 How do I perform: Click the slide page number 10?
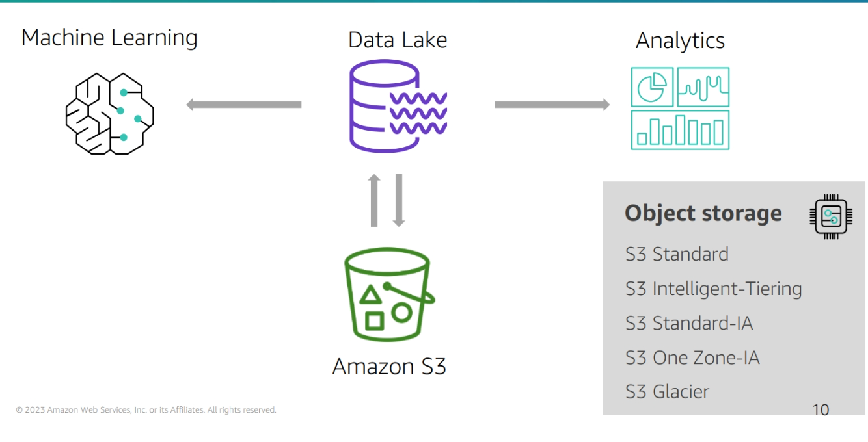coord(821,409)
